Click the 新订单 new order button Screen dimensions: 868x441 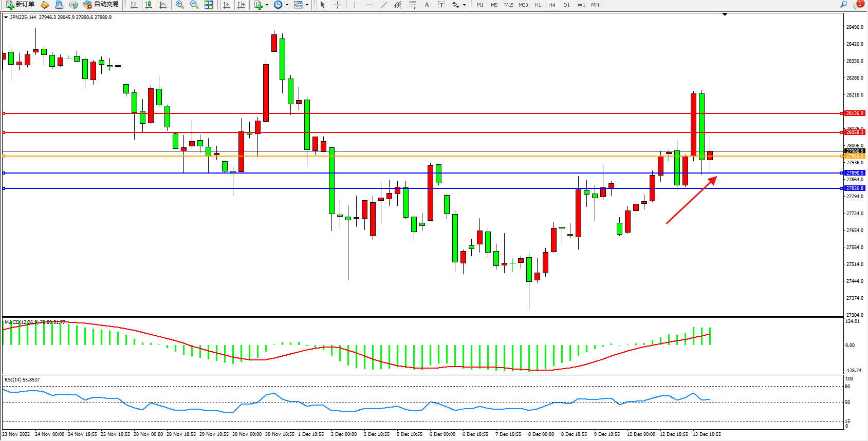point(21,5)
